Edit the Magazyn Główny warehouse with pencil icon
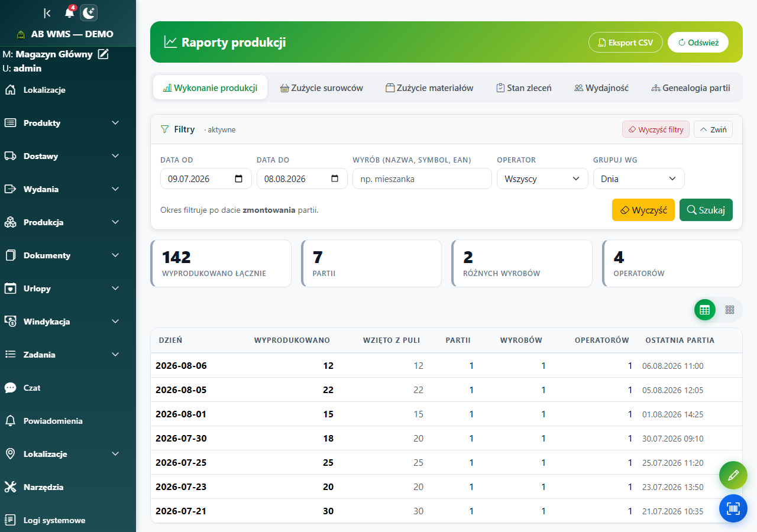This screenshot has height=532, width=757. [x=103, y=54]
